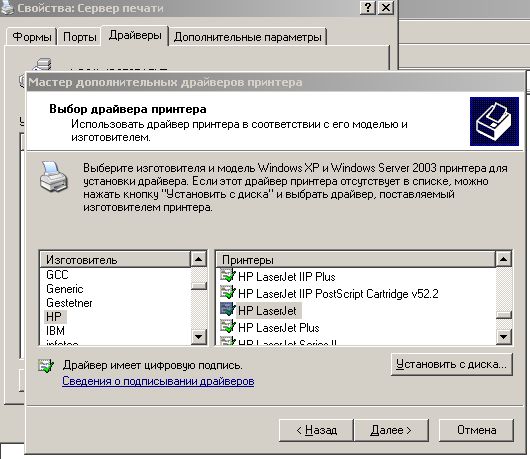Click the help question mark button

[368, 7]
